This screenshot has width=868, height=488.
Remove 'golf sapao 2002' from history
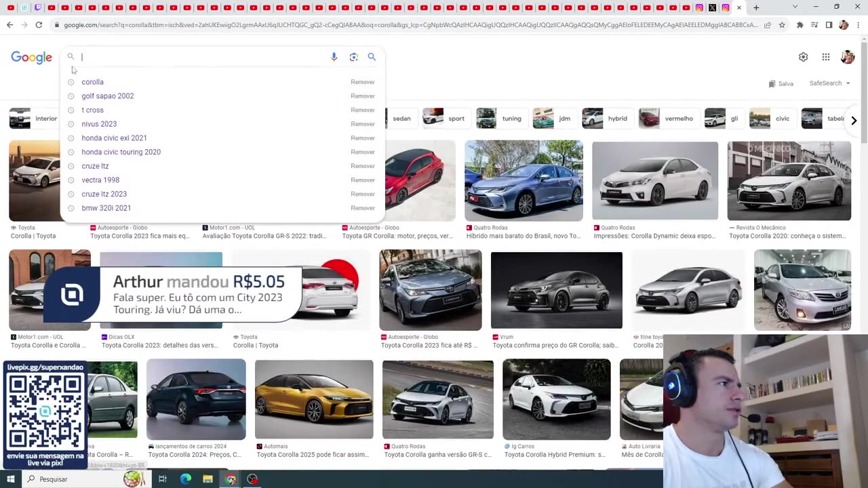(363, 96)
